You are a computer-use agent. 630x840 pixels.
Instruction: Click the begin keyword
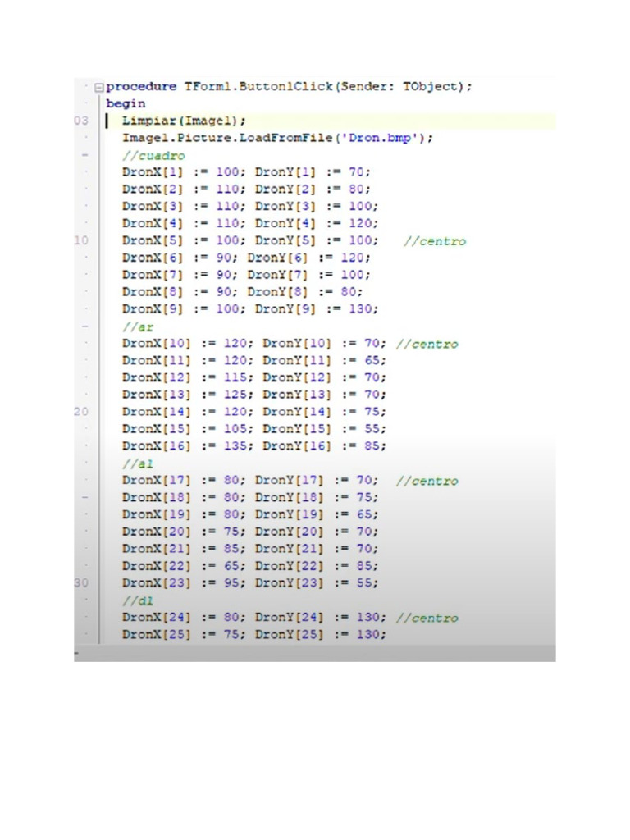[126, 104]
